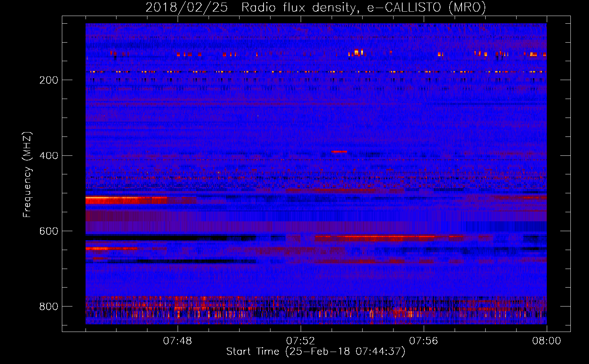Click the 800 frequency tick label
589x364 pixels.
point(49,307)
